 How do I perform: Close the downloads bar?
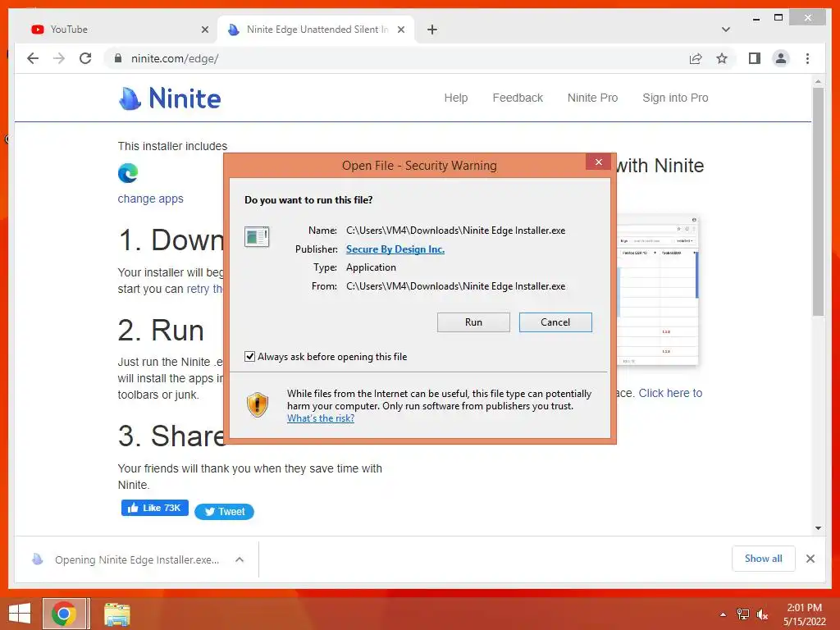tap(810, 559)
